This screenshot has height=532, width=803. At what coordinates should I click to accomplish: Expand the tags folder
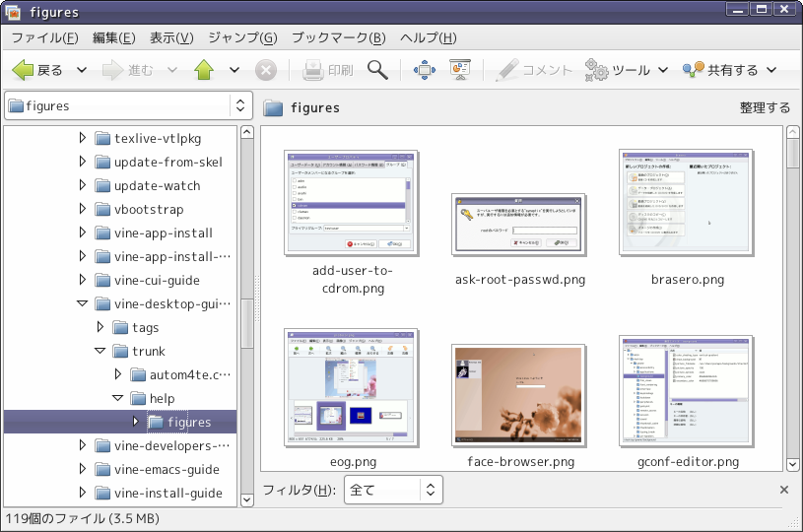[100, 327]
